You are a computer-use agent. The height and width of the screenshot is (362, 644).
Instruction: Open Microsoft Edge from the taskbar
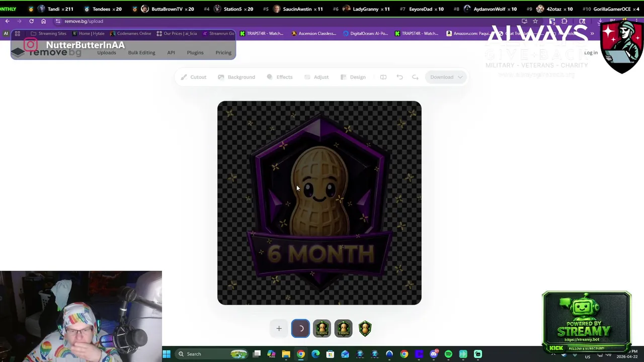coord(315,354)
